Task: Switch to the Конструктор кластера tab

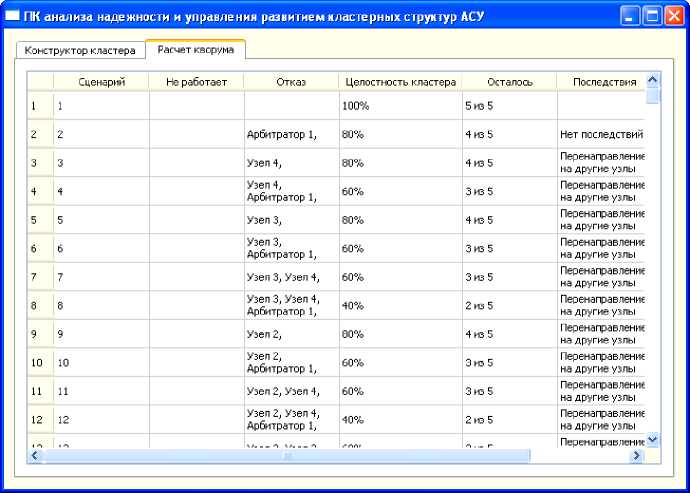Action: coord(80,50)
